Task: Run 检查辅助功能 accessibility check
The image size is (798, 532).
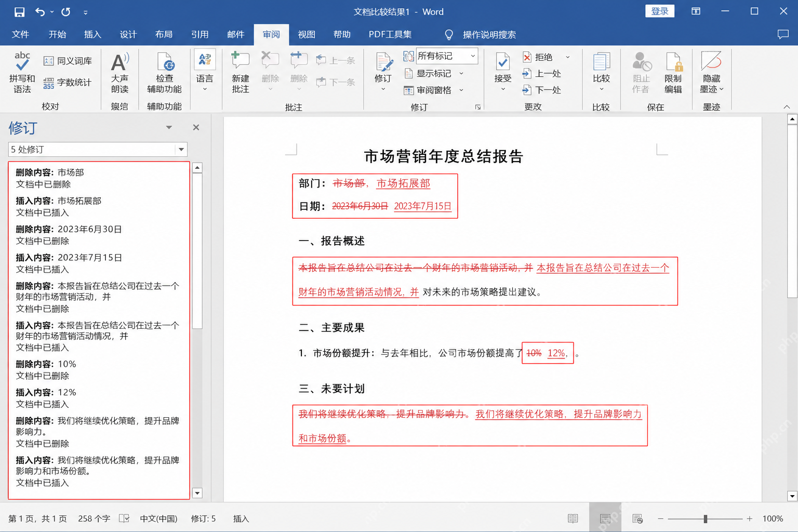Action: [x=165, y=73]
